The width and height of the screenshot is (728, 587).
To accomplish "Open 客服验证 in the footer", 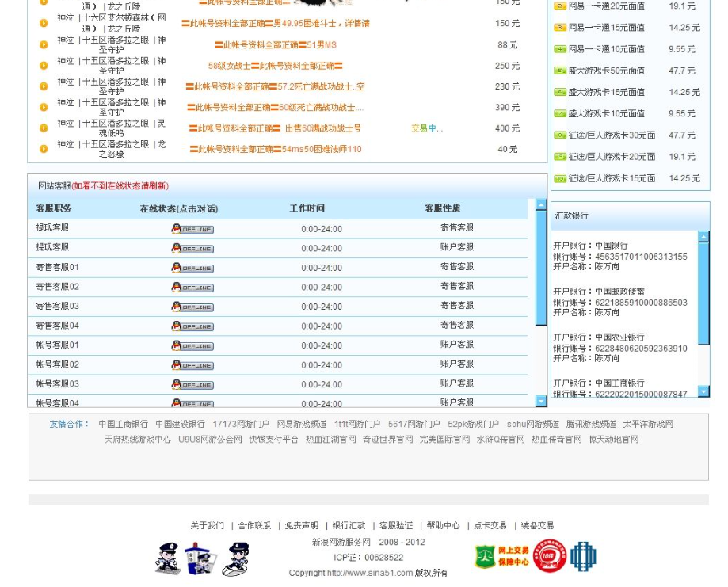I will point(396,525).
